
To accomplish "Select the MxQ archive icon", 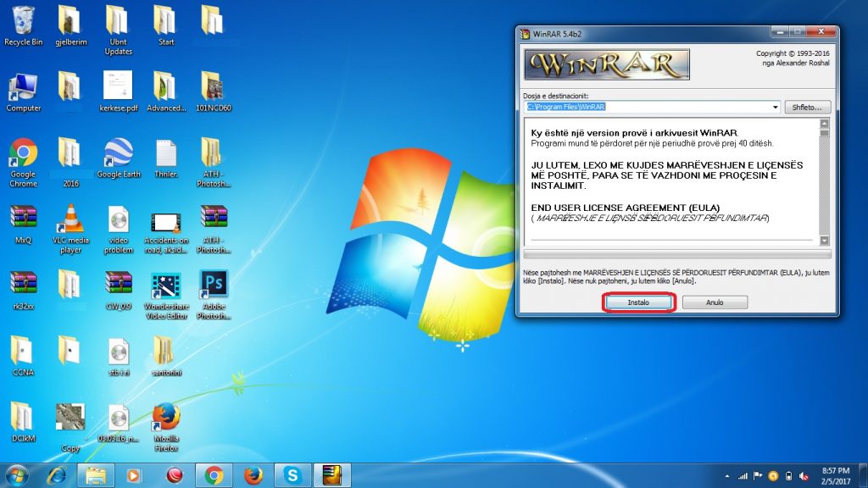I will pyautogui.click(x=23, y=224).
